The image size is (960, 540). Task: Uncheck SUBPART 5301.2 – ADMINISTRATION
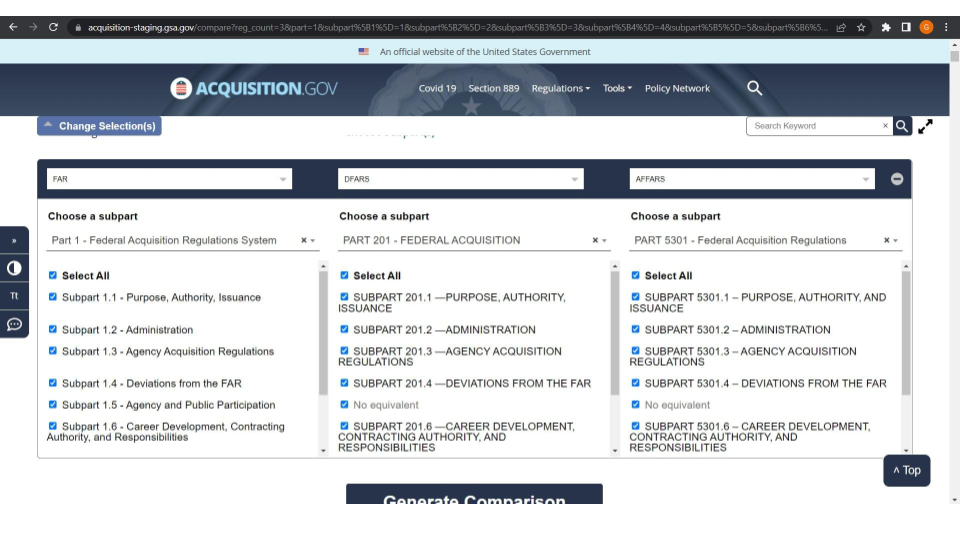pos(636,329)
